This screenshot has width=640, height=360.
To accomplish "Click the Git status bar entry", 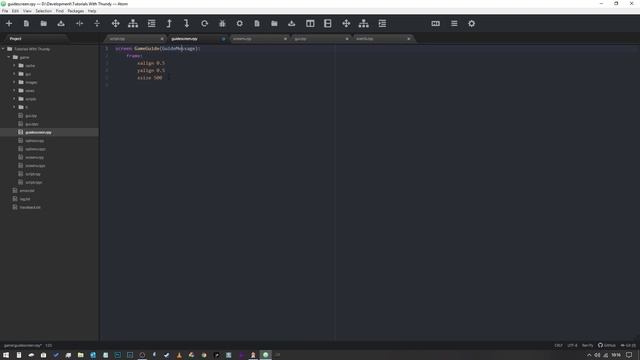I will click(x=628, y=345).
